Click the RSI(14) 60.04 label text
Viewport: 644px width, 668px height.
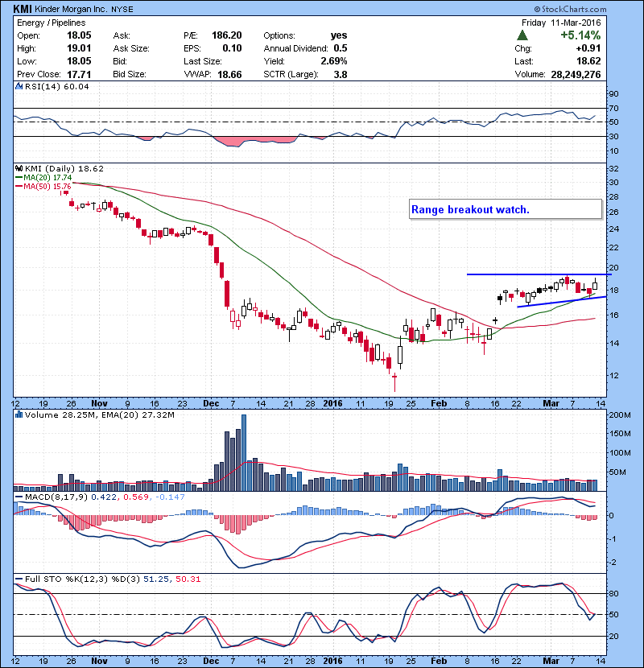[x=56, y=86]
